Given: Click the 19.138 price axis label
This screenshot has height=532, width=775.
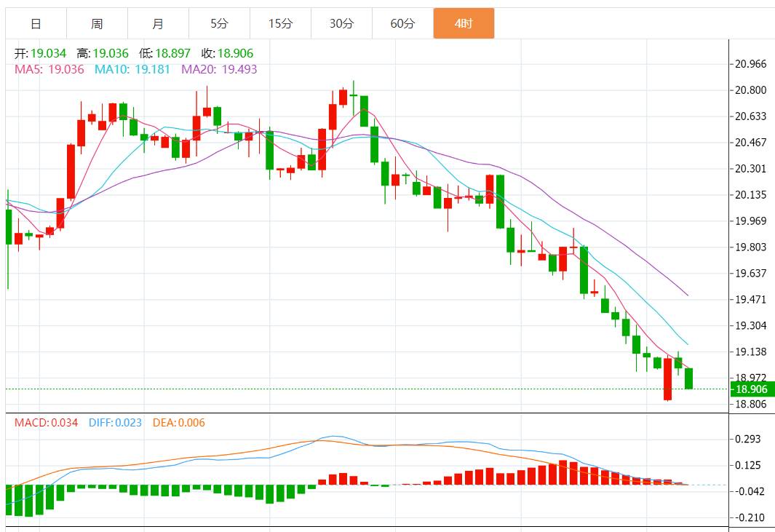Looking at the screenshot, I should pos(750,352).
